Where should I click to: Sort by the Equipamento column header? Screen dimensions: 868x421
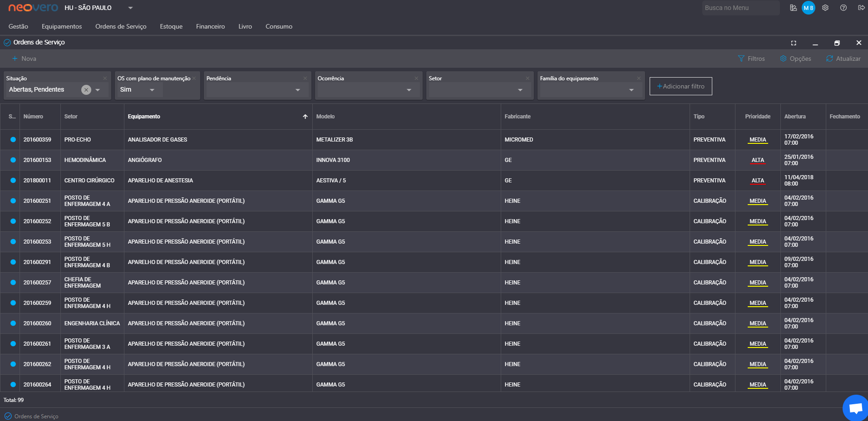coord(144,117)
